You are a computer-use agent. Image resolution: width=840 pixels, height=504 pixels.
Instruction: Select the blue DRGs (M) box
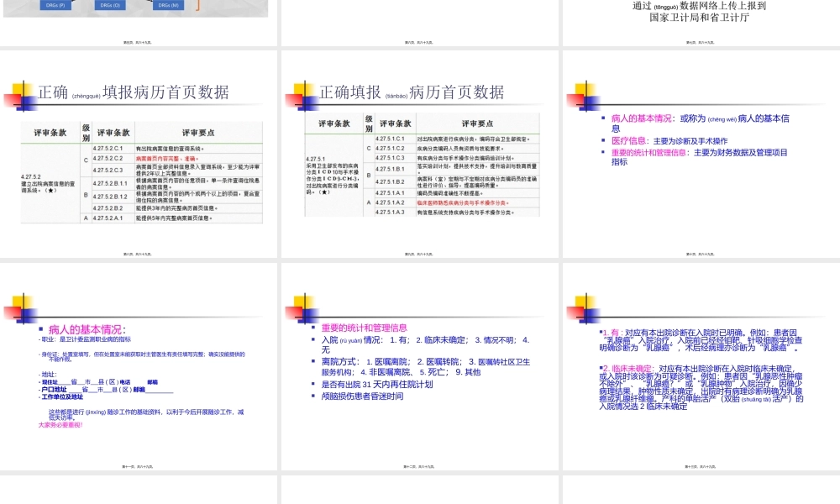(x=166, y=5)
